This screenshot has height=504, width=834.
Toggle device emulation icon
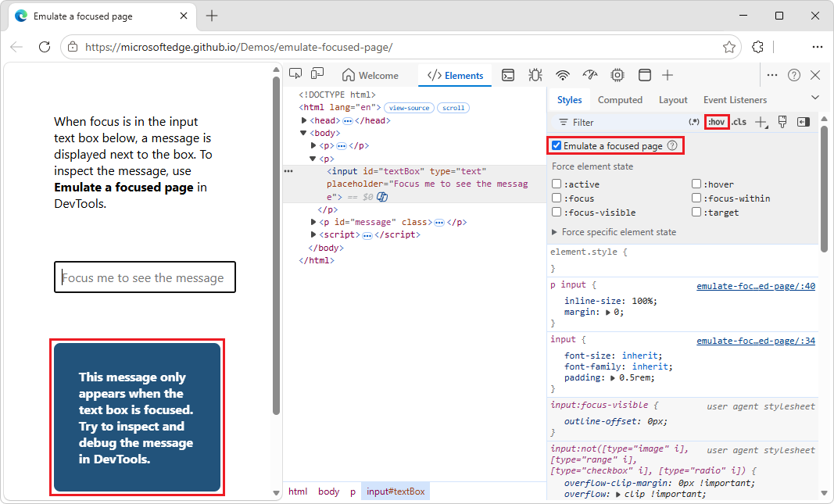317,74
